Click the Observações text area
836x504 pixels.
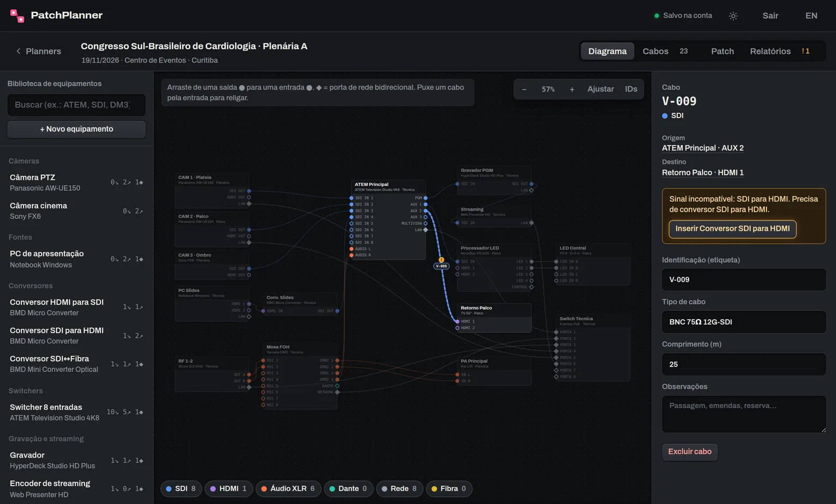coord(744,414)
